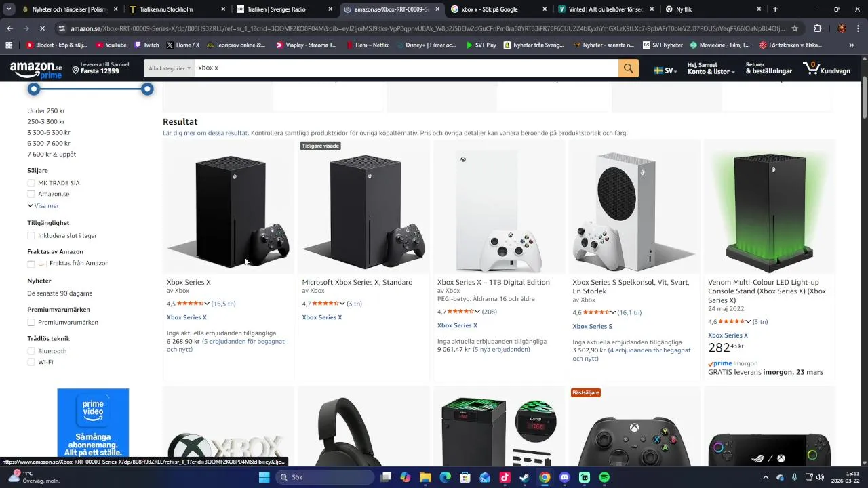
Task: Enable the Bluetooth filter checkbox
Action: click(31, 351)
